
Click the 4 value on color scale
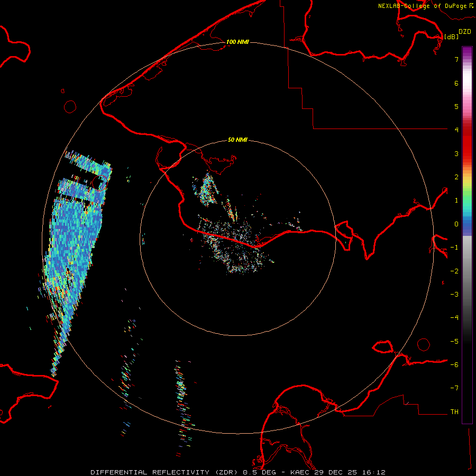tap(456, 130)
